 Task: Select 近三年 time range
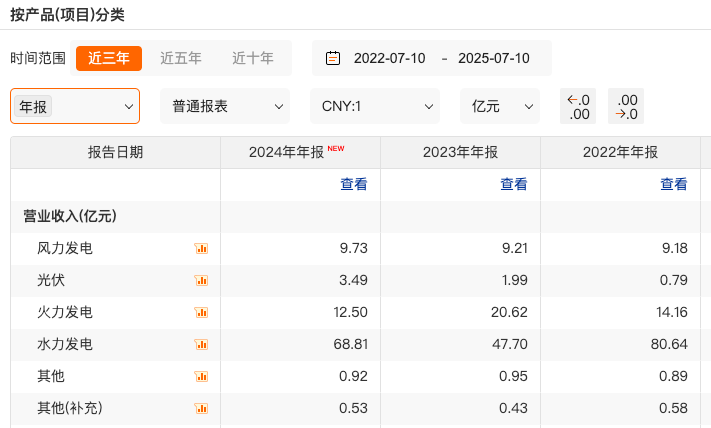(x=109, y=58)
